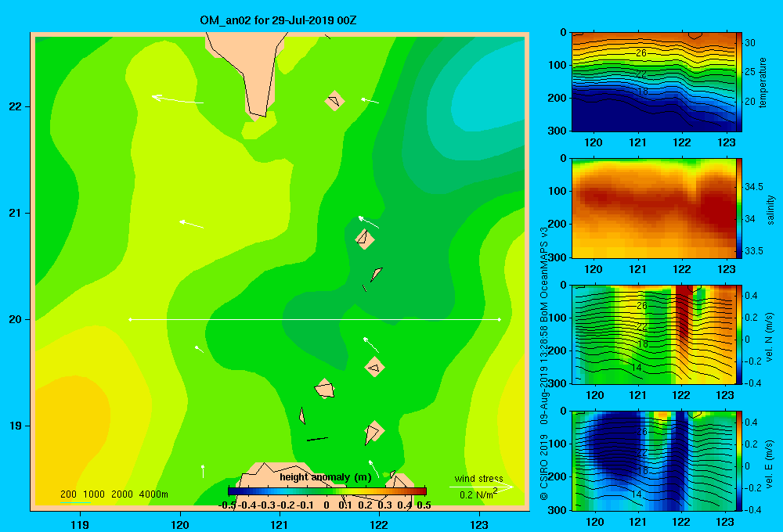
Task: Click the '-0.5' tick on height anomaly bar
Action: (227, 505)
